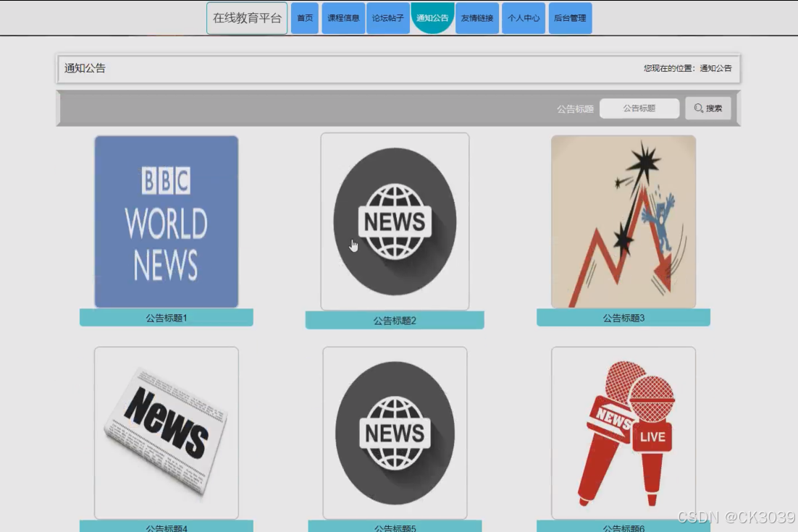The width and height of the screenshot is (798, 532).
Task: Open the 友情链接 nav item
Action: tap(477, 18)
